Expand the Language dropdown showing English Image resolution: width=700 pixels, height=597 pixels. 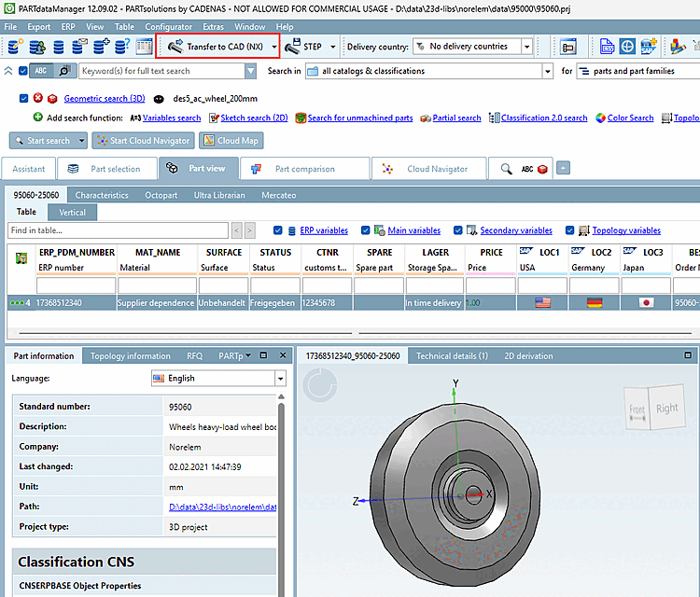coord(280,379)
